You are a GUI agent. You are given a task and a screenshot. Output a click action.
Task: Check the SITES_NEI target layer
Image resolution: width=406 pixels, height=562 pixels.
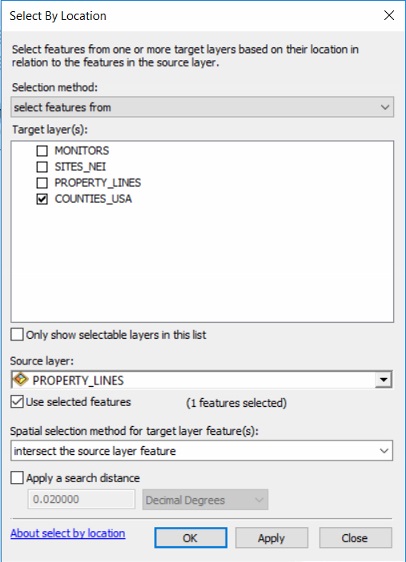click(x=42, y=167)
